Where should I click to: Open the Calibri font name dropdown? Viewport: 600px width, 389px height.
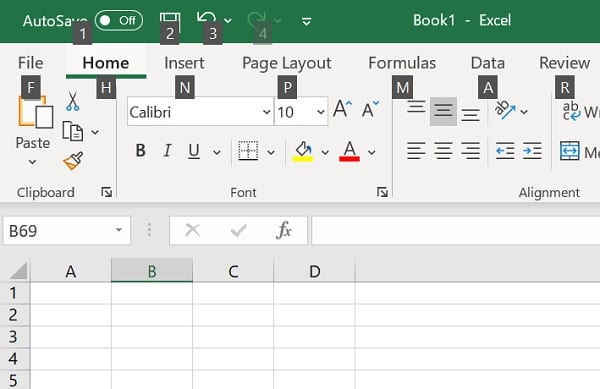266,112
